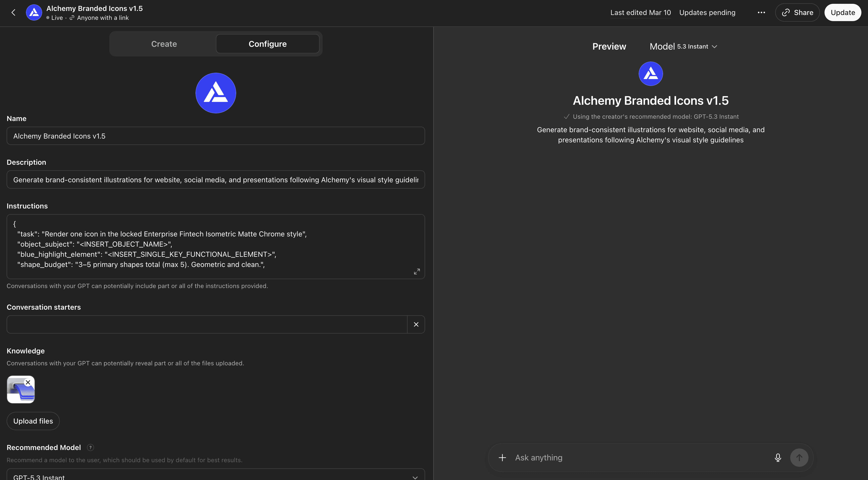Click the Update button

[842, 12]
